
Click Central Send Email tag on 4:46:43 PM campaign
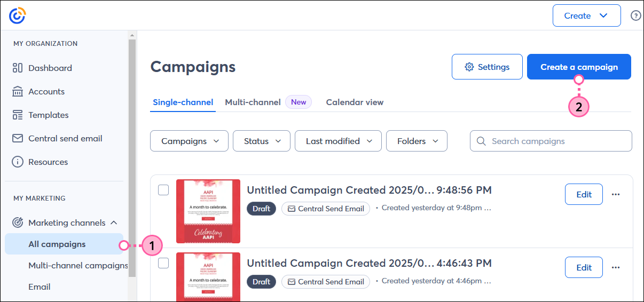[x=326, y=282]
